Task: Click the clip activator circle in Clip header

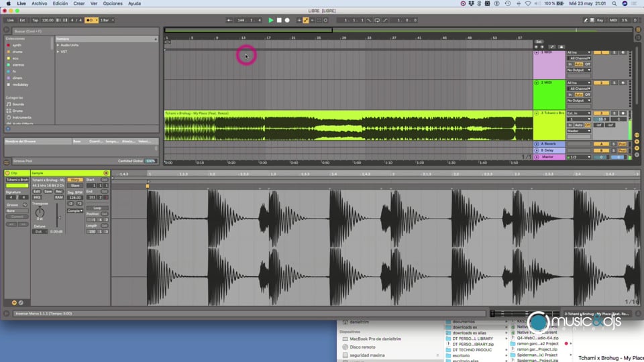Action: click(x=7, y=173)
